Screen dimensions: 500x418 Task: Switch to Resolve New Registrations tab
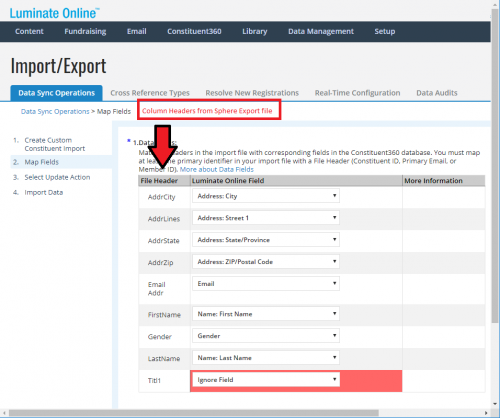[x=252, y=93]
